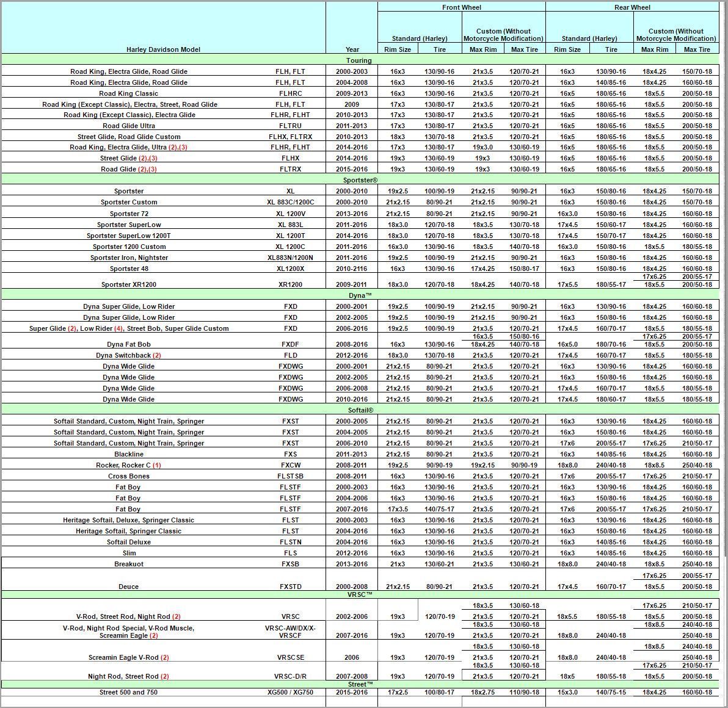Select the "Year" column header
This screenshot has height=708, width=728.
(352, 49)
